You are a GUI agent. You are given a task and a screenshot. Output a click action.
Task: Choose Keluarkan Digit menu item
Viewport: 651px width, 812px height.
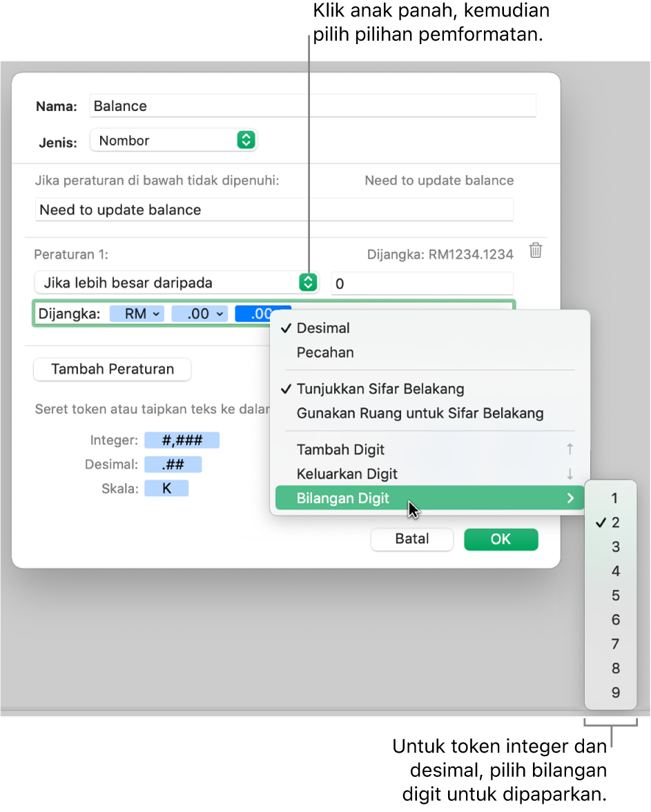coord(430,474)
